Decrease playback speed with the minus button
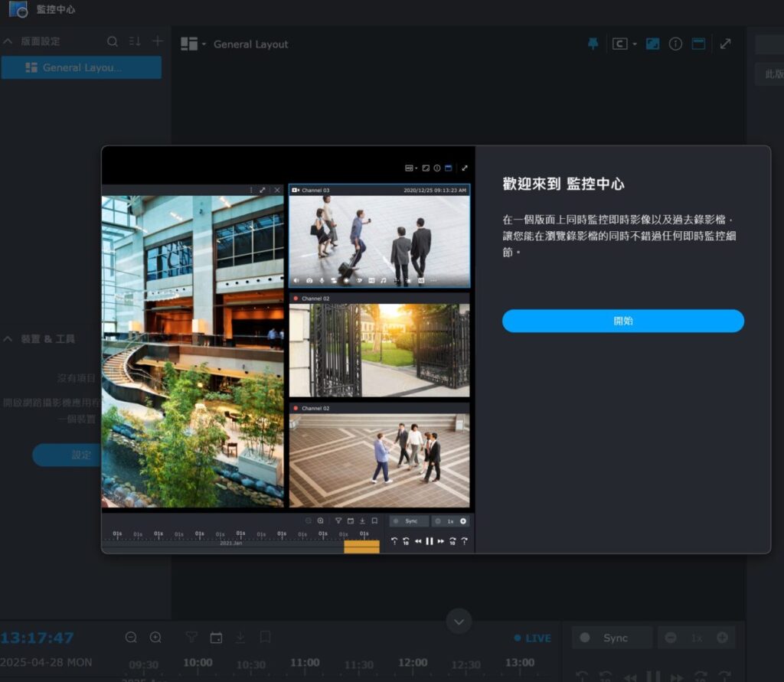784x682 pixels. tap(671, 638)
